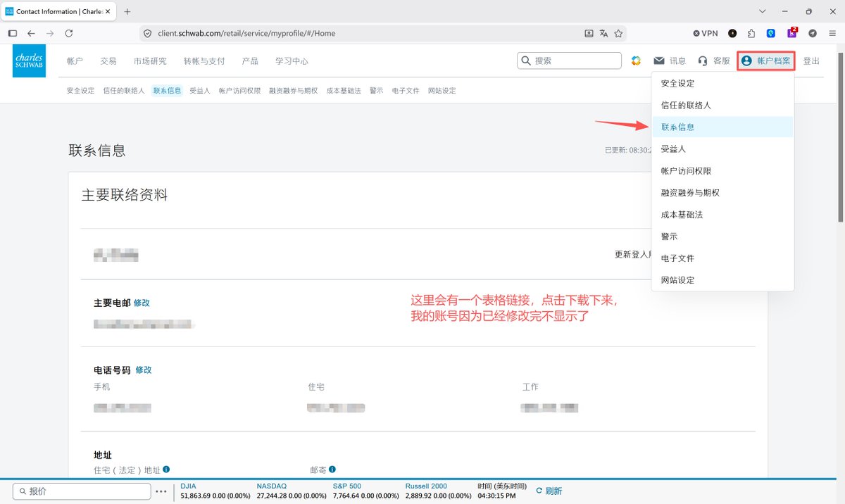Click the colorful assistant icon beside search
Viewport: 845px width, 504px height.
[x=636, y=61]
